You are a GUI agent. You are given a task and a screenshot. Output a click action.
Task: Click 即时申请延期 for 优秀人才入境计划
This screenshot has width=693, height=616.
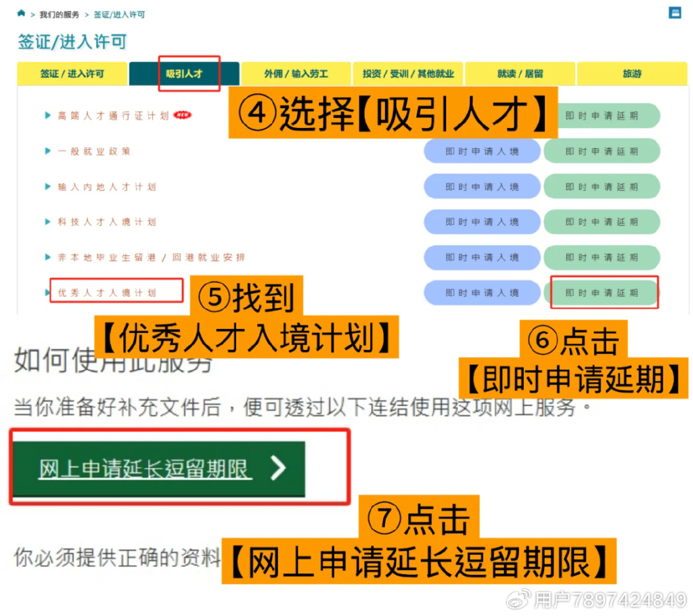pos(602,292)
